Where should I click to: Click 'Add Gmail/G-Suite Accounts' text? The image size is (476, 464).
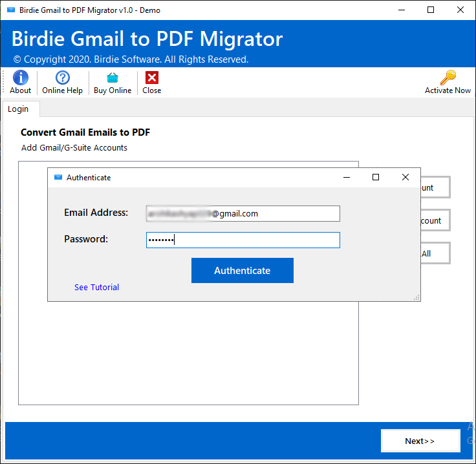pyautogui.click(x=74, y=148)
